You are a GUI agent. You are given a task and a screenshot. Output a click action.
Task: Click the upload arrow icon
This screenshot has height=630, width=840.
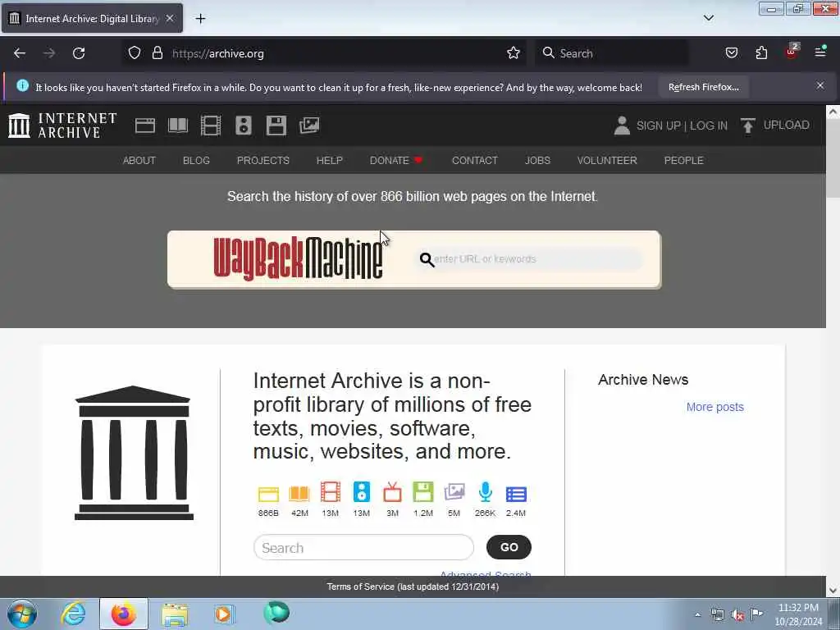[x=748, y=126]
